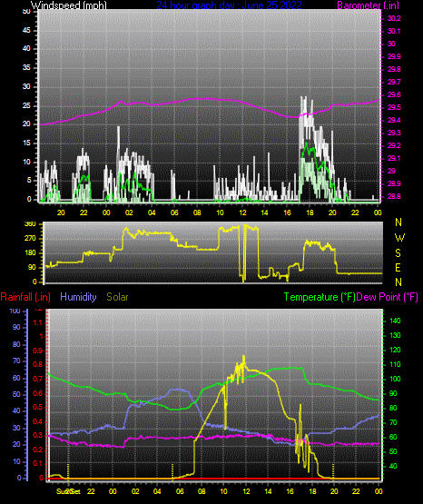The image size is (423, 504).
Task: Click '12' hour label under windspeed chart
Action: pos(242,212)
